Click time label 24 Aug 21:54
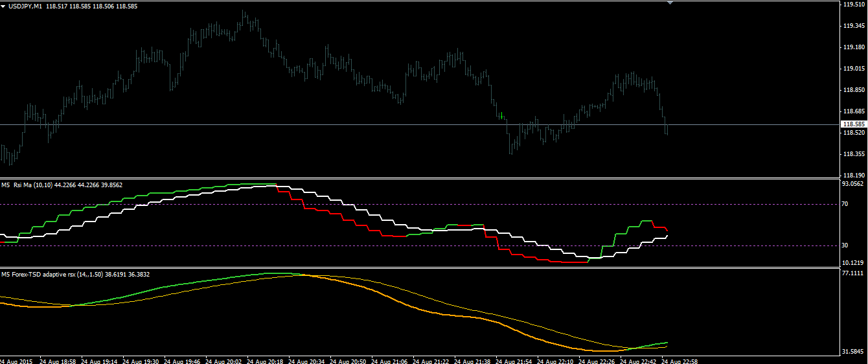This screenshot has height=364, width=868. coord(515,360)
